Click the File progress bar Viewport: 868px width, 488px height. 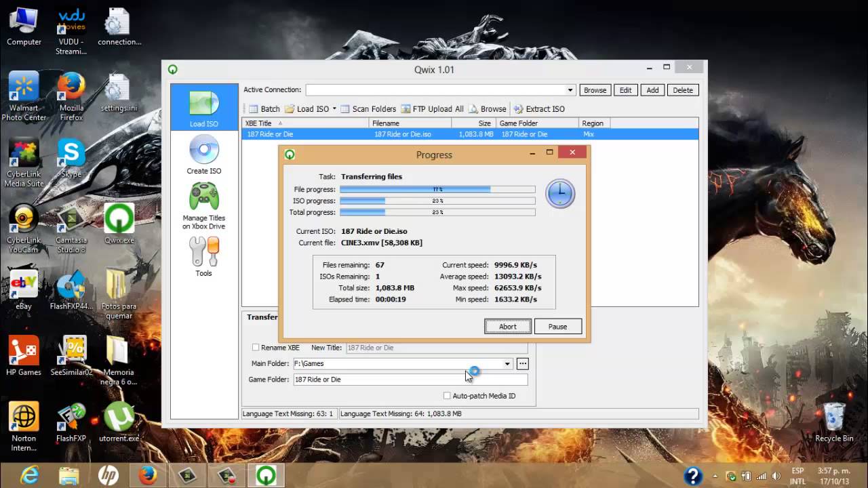pyautogui.click(x=437, y=190)
